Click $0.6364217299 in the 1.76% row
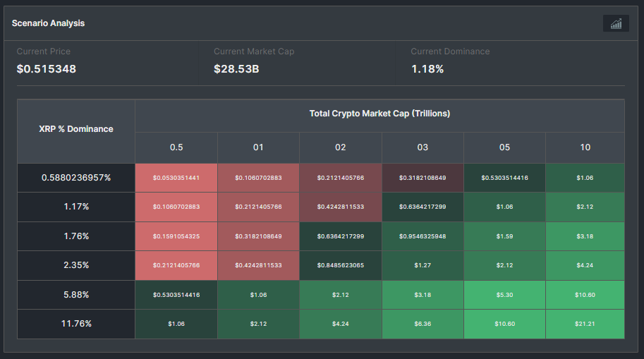644x359 pixels. pyautogui.click(x=341, y=236)
